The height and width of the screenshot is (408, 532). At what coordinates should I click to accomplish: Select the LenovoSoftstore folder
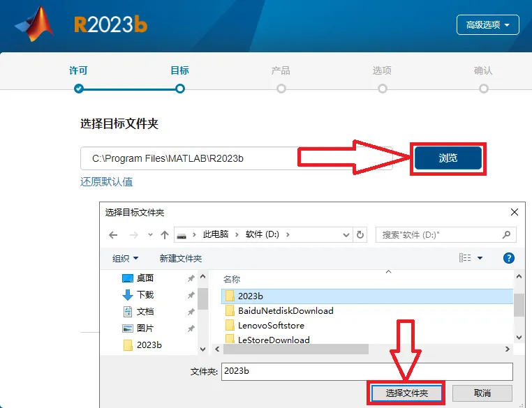[265, 325]
